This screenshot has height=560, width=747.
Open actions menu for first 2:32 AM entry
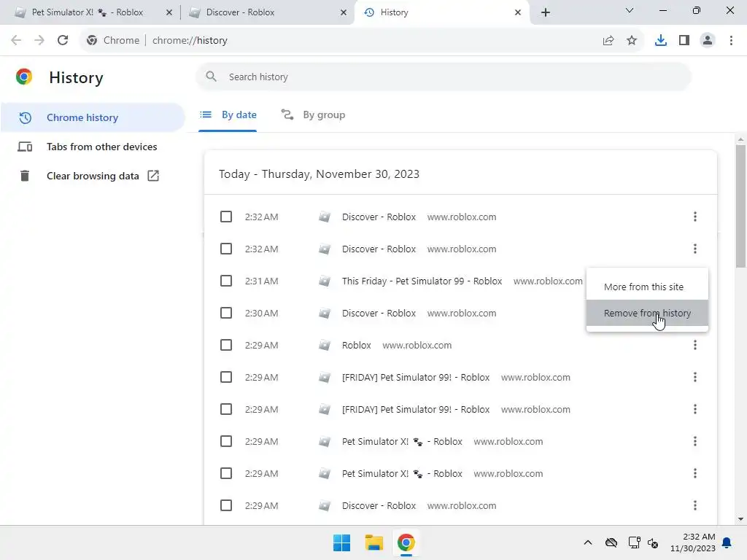pyautogui.click(x=695, y=217)
